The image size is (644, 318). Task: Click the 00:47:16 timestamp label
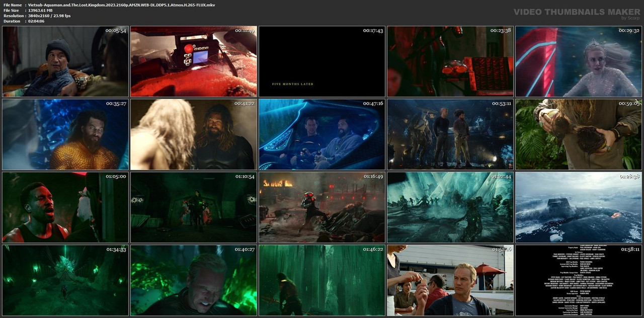point(373,104)
